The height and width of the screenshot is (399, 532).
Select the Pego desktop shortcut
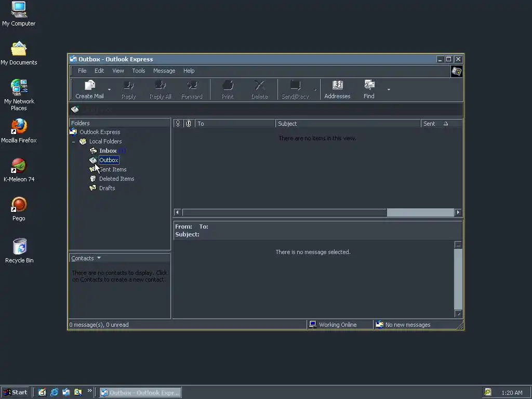[19, 209]
